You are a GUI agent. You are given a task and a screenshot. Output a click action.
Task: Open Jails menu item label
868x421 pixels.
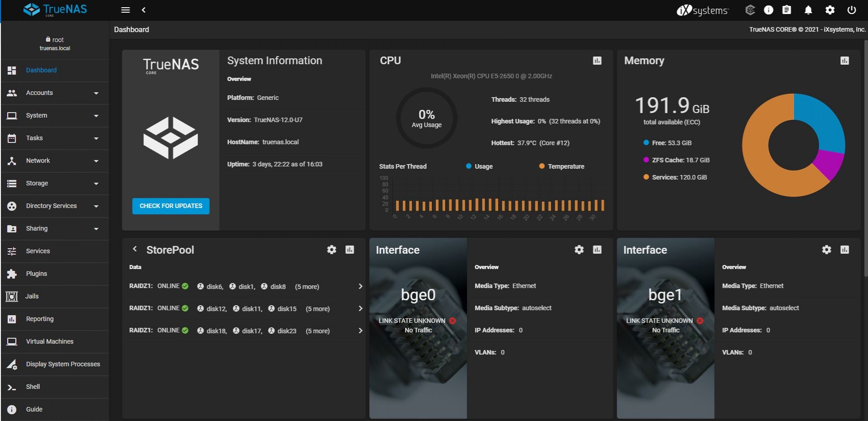click(32, 296)
